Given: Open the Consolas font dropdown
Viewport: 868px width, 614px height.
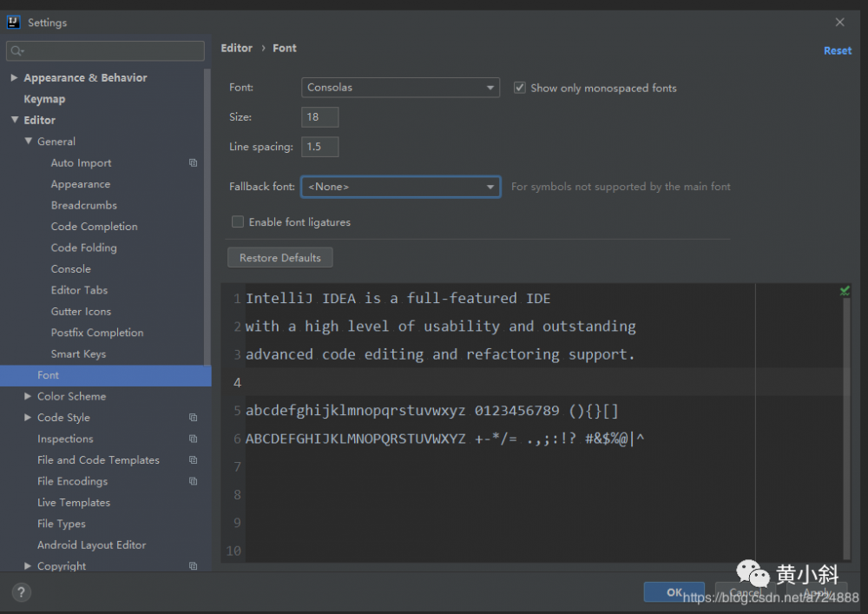Looking at the screenshot, I should [x=400, y=88].
